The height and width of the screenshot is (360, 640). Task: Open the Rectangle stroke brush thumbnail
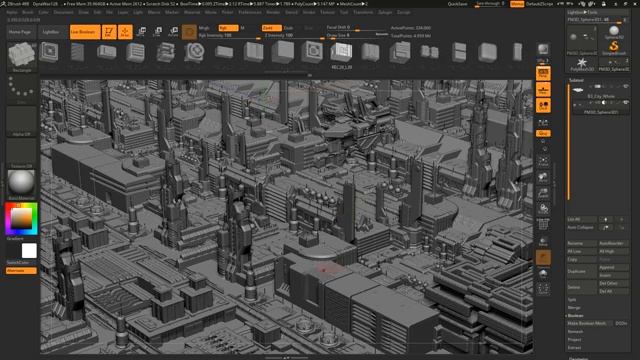[22, 56]
